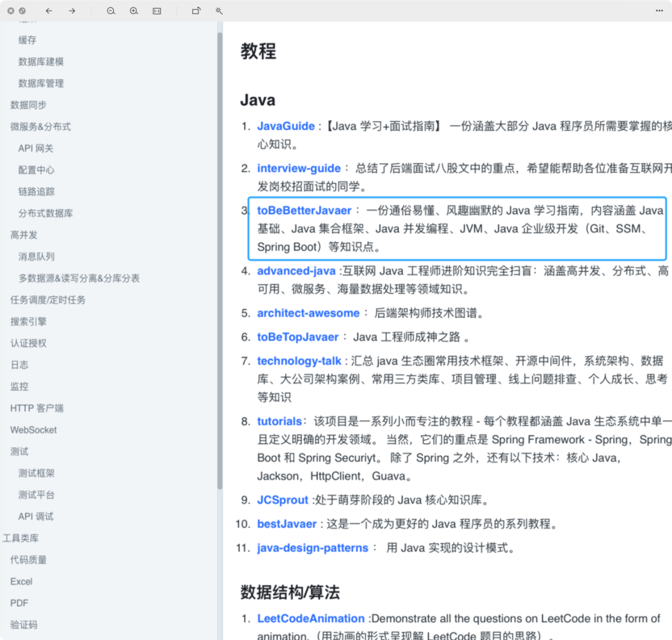Open the JavaGuide link
The width and height of the screenshot is (672, 640).
286,126
